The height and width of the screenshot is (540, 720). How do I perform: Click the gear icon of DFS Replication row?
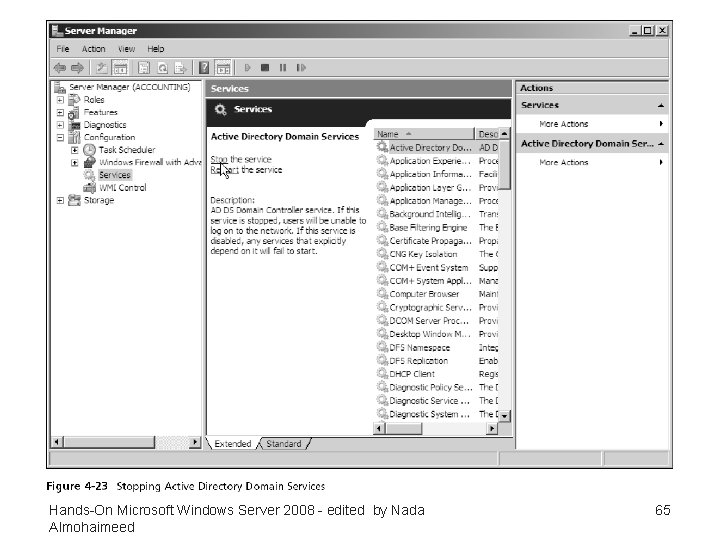click(382, 360)
